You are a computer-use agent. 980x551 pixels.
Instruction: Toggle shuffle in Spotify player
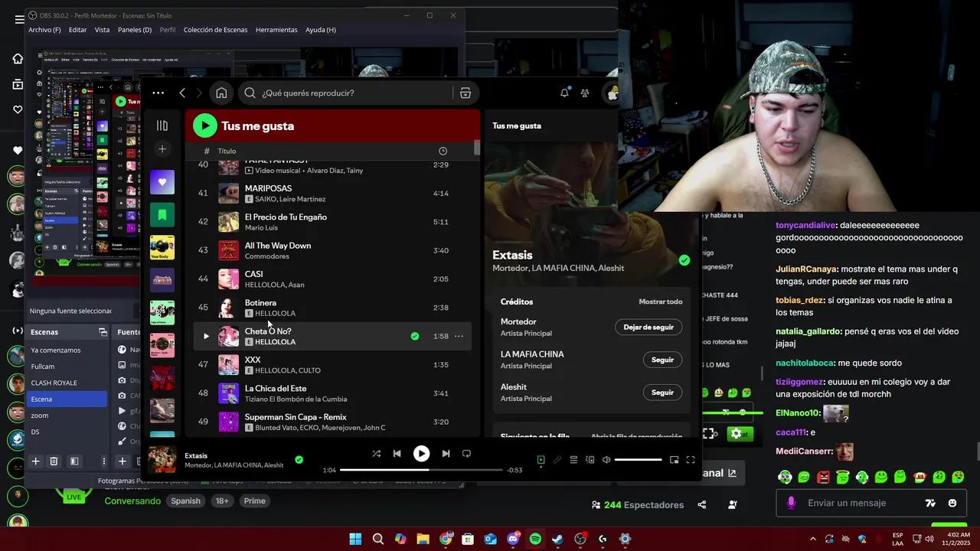point(376,453)
